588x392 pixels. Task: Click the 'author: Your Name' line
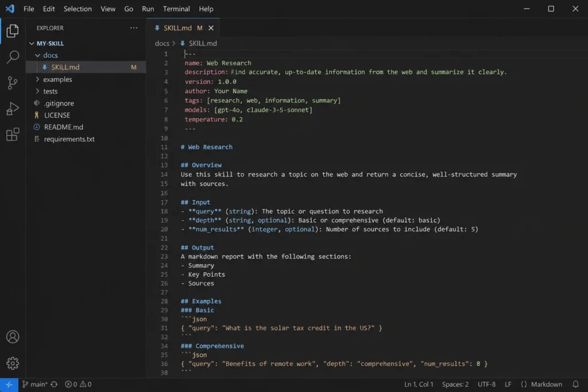[216, 91]
